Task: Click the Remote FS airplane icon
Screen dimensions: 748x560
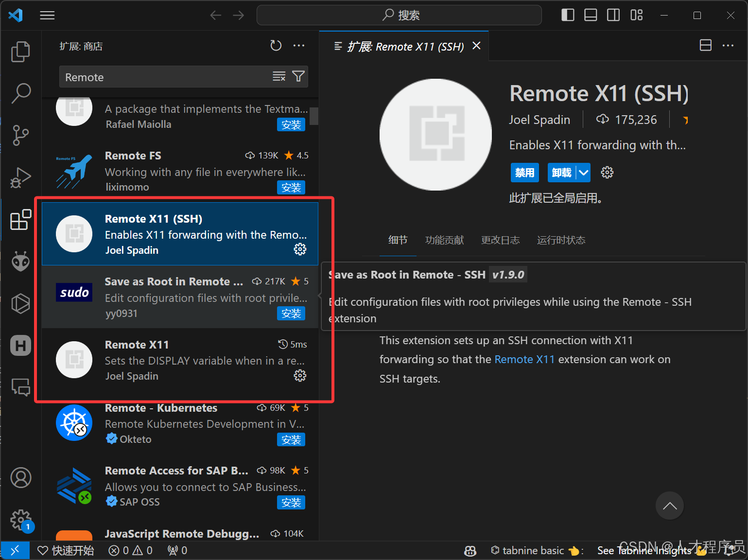Action: coord(74,171)
